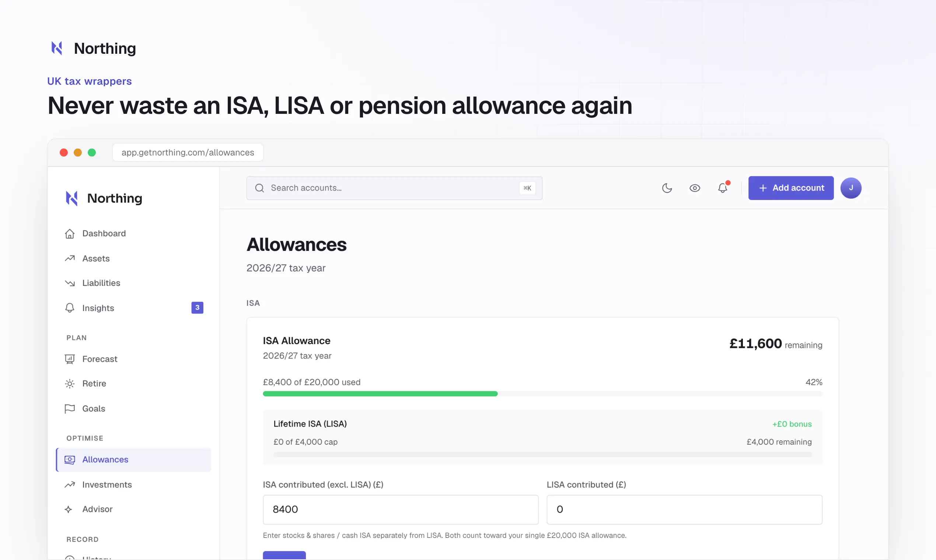Select the Retire sun icon item
The width and height of the screenshot is (936, 560).
(x=134, y=384)
